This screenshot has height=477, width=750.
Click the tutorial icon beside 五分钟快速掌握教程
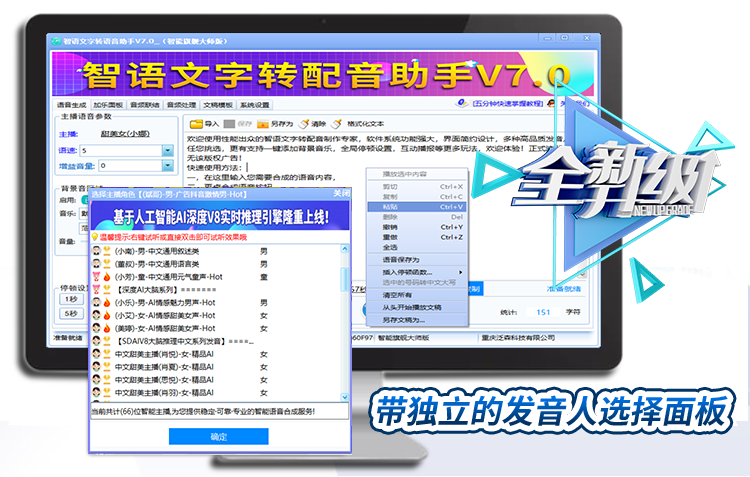point(462,103)
